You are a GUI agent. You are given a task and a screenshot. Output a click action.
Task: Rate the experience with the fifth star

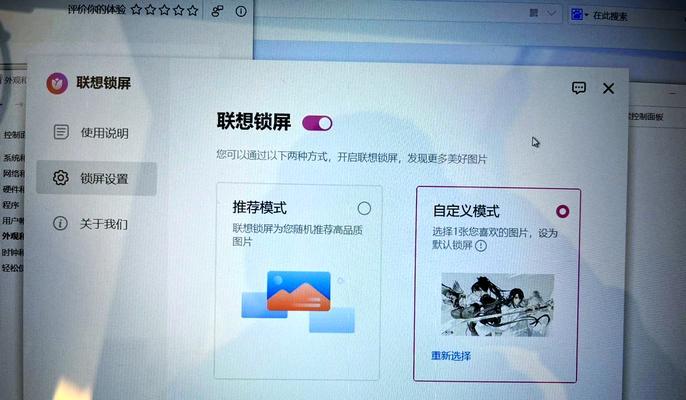coord(192,10)
